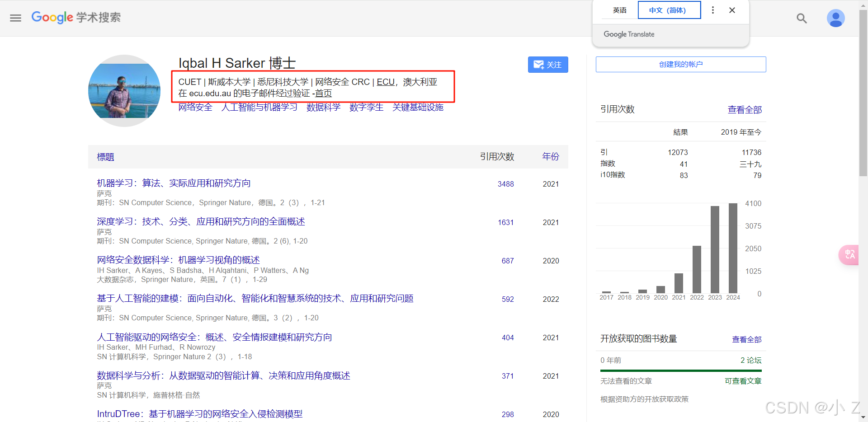Image resolution: width=868 pixels, height=422 pixels.
Task: Click 创建我的帐户 button
Action: pos(681,64)
